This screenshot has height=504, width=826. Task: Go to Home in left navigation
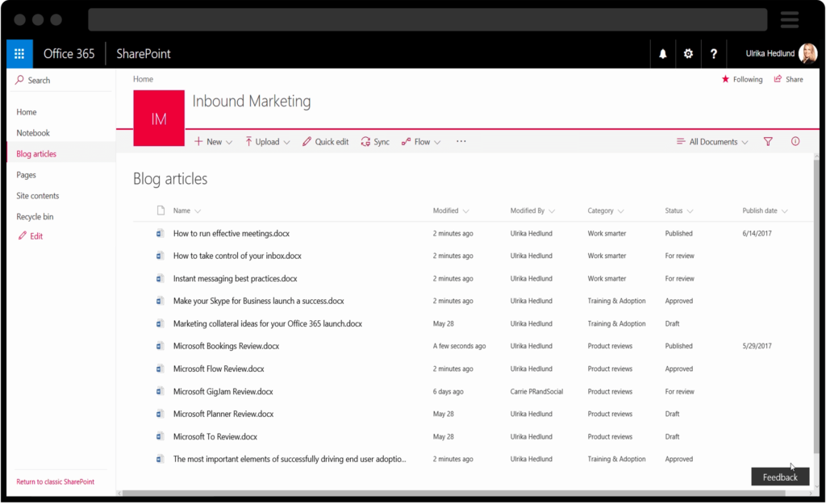click(27, 111)
